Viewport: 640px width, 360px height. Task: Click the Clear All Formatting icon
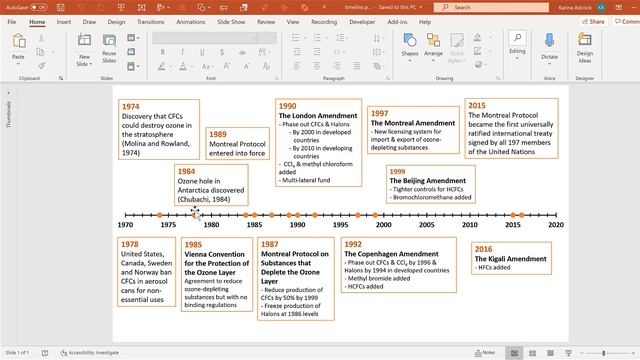point(266,66)
